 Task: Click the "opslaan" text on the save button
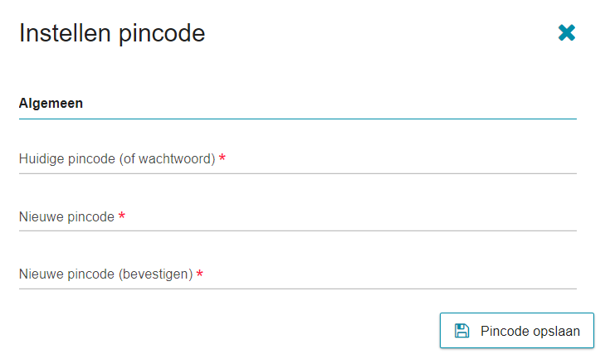pyautogui.click(x=556, y=331)
